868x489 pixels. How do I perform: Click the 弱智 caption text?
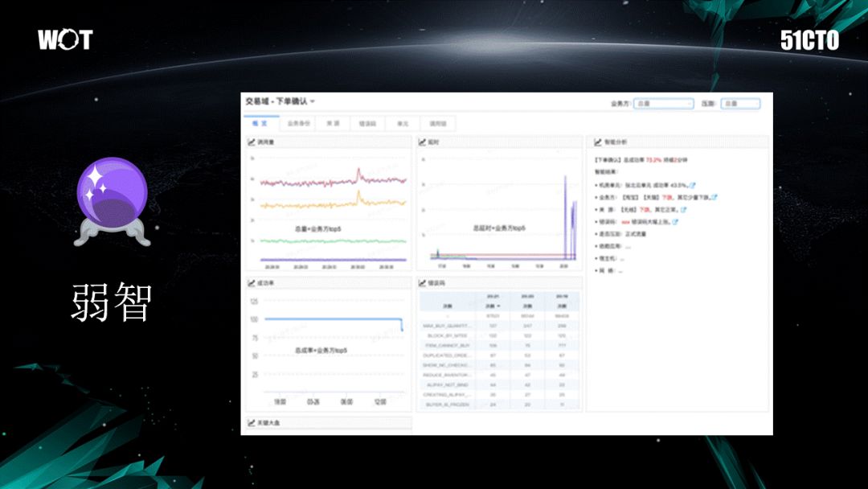coord(111,302)
